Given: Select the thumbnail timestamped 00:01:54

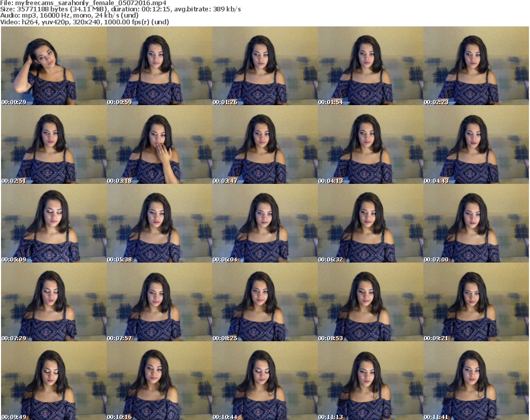Looking at the screenshot, I should click(x=371, y=66).
